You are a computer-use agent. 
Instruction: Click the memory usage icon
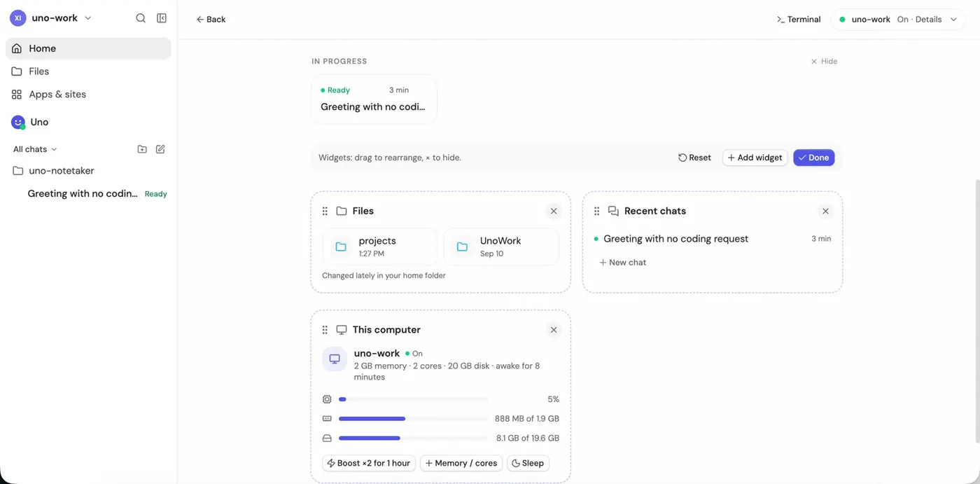tap(327, 419)
